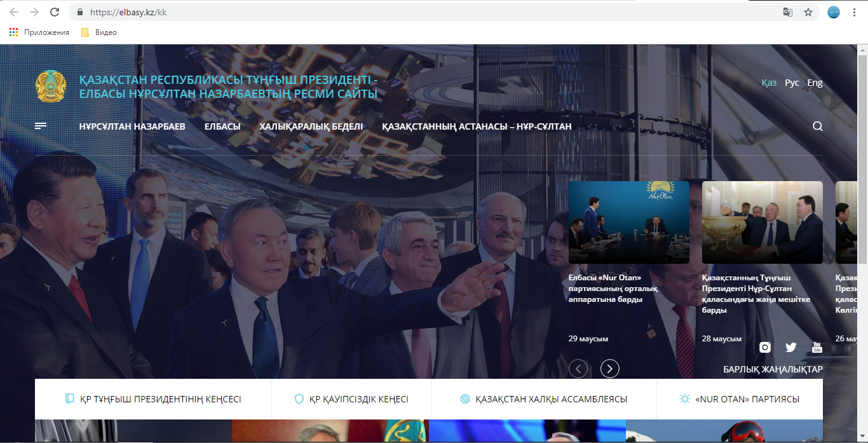Open the Twitter social icon

point(791,347)
